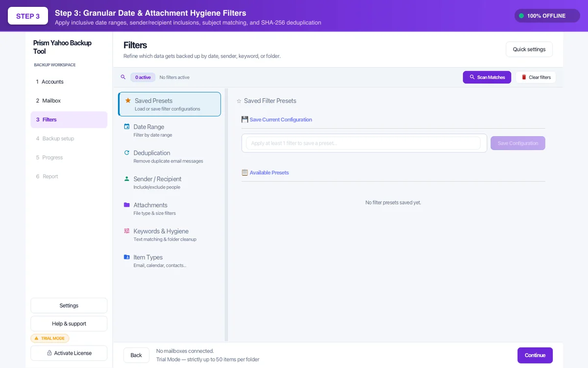Open Help & support

pos(69,324)
